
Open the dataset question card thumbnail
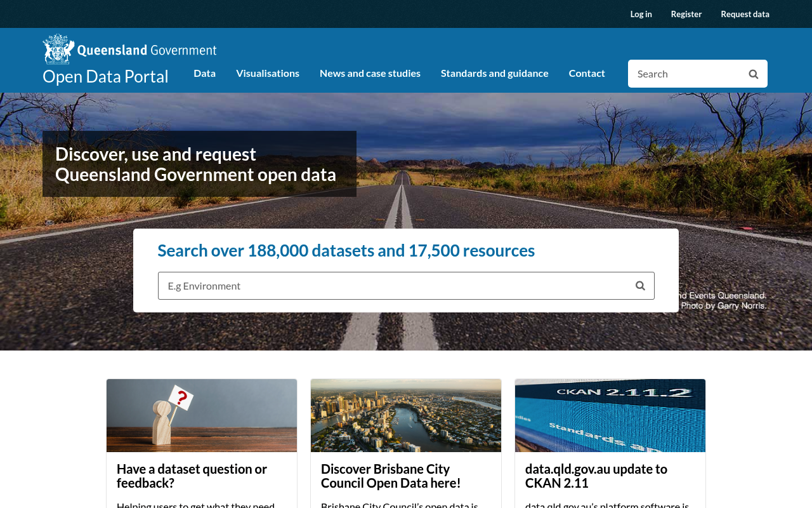[x=202, y=415]
